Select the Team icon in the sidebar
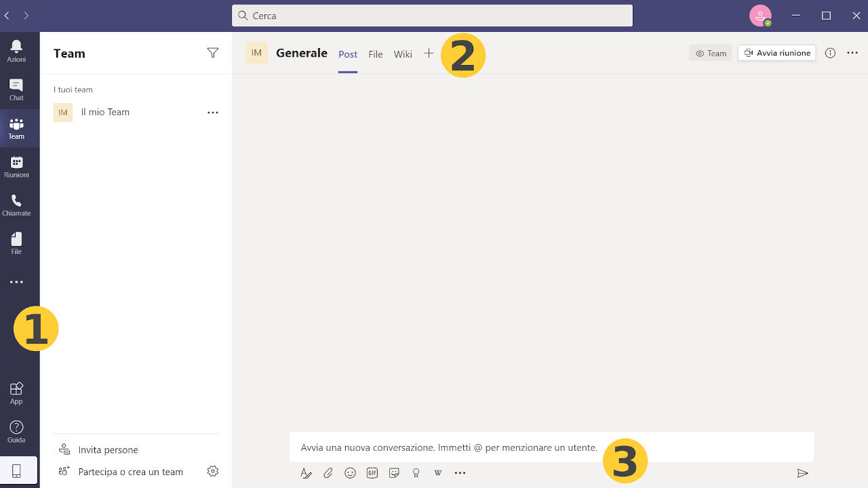 pos(16,128)
